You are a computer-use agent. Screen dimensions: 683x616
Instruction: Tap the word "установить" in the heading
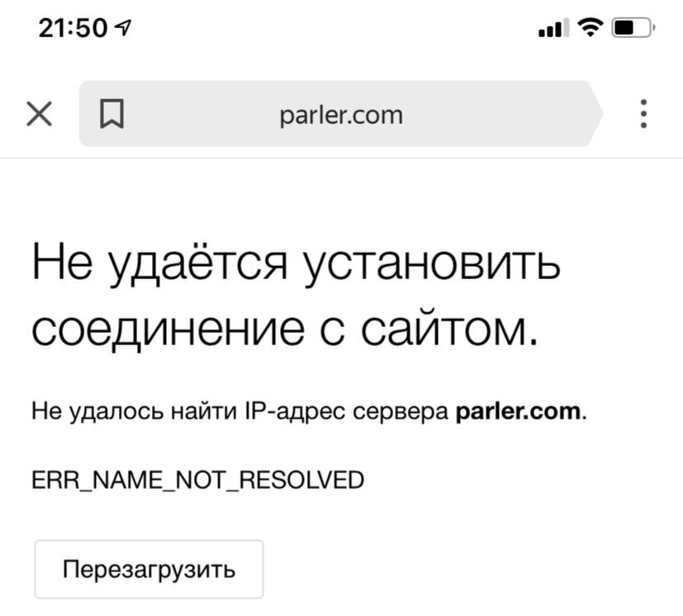(431, 264)
